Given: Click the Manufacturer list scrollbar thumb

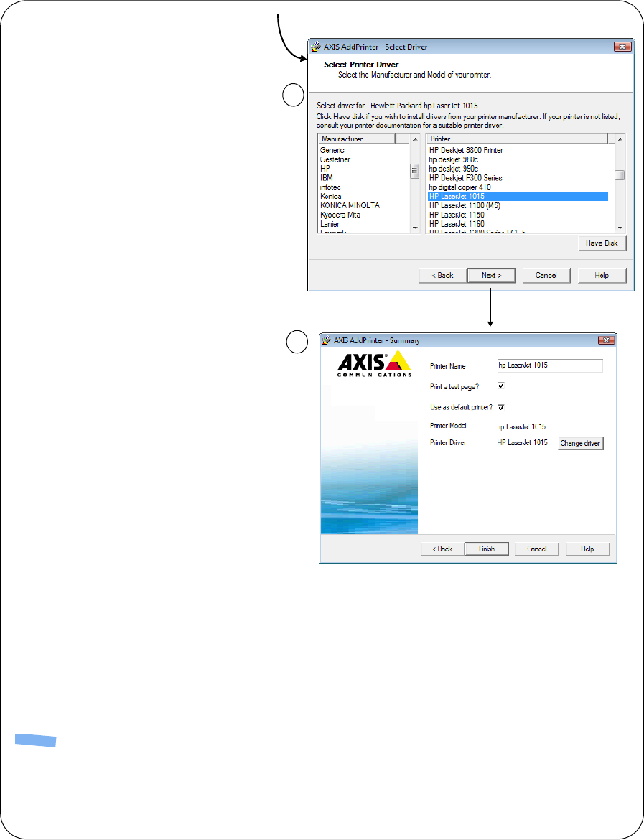Looking at the screenshot, I should click(x=415, y=172).
